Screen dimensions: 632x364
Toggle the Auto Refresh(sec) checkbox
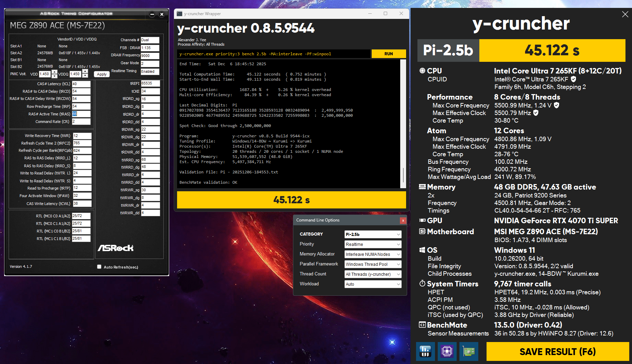(x=99, y=267)
